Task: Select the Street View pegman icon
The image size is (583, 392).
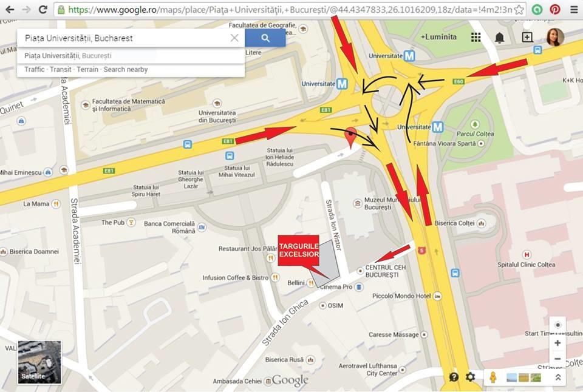Action: 493,377
